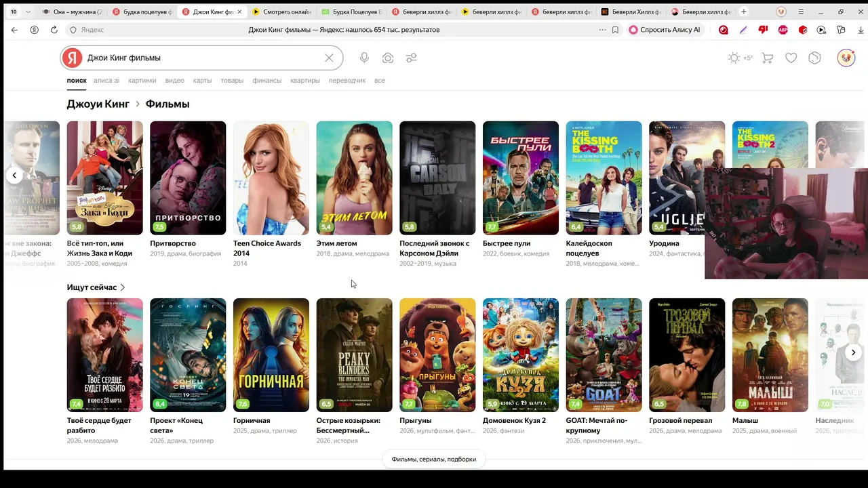
Task: Close the Джои Кинг фильмы tab
Action: pyautogui.click(x=239, y=12)
